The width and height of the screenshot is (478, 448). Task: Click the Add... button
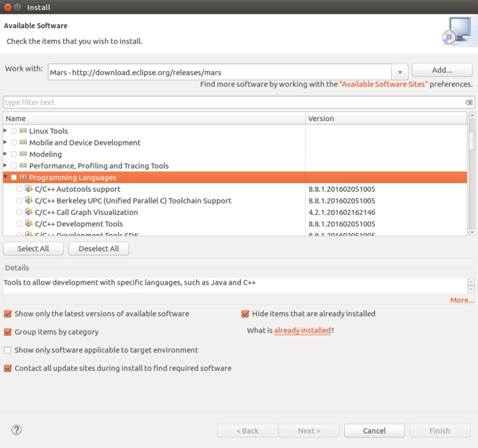click(442, 70)
